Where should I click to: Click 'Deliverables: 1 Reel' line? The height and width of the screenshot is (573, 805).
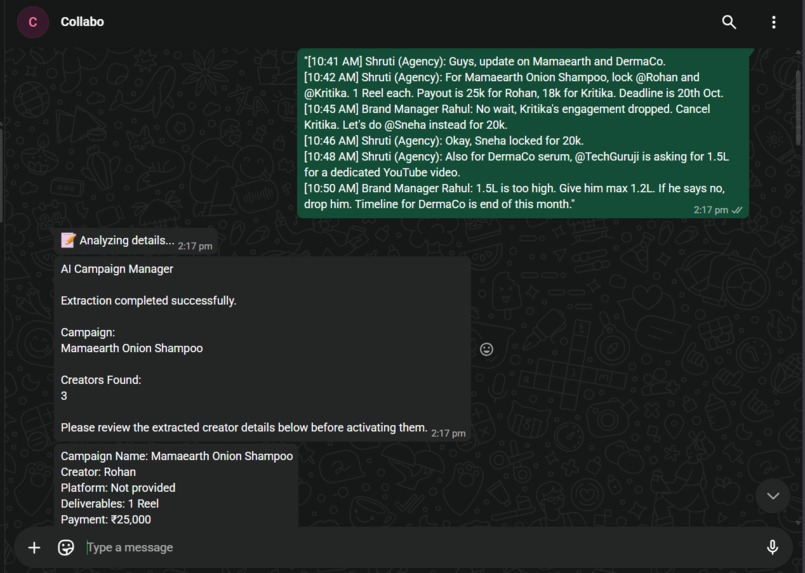tap(110, 504)
